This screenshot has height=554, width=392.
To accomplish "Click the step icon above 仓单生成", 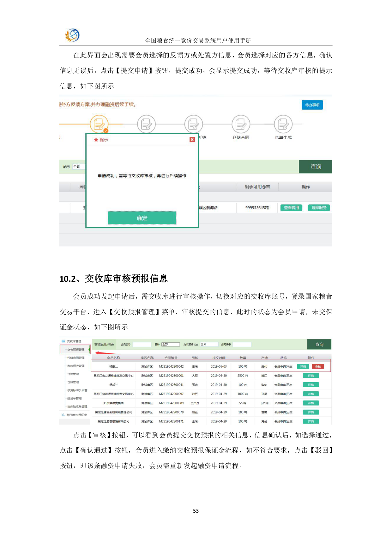I will tap(283, 124).
